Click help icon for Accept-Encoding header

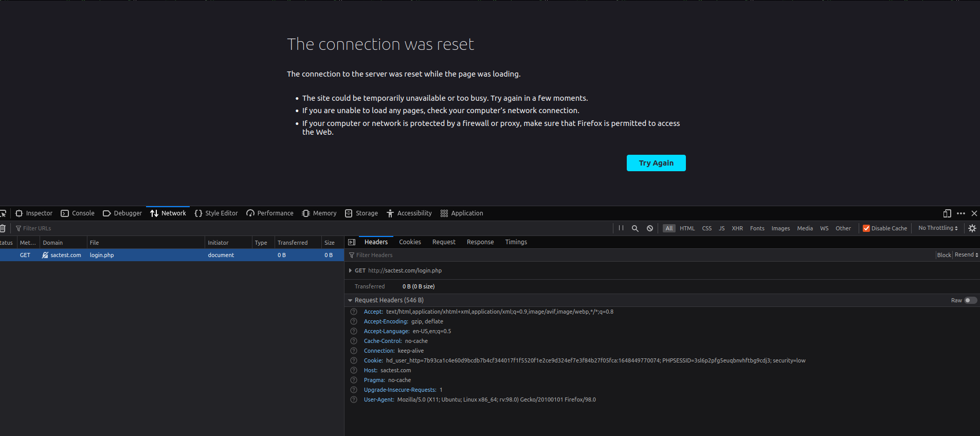(x=354, y=321)
